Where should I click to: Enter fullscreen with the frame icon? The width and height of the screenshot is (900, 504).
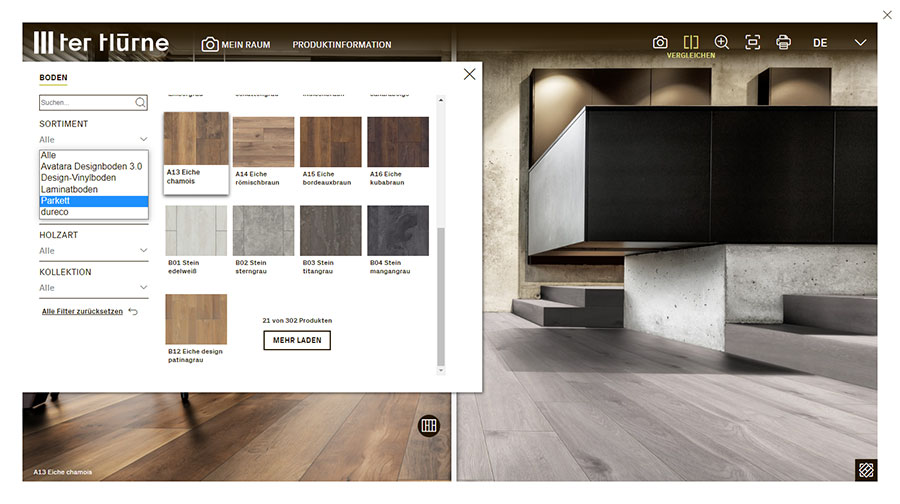pyautogui.click(x=753, y=42)
